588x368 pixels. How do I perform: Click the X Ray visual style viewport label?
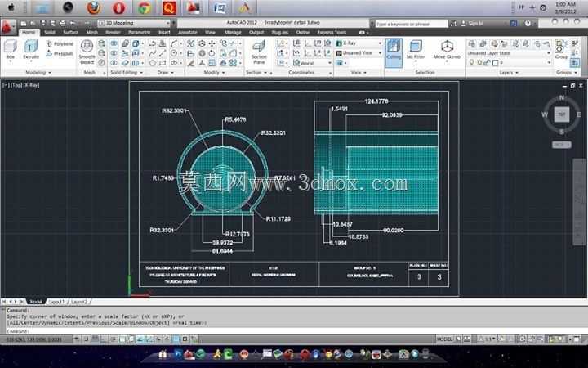pyautogui.click(x=31, y=85)
